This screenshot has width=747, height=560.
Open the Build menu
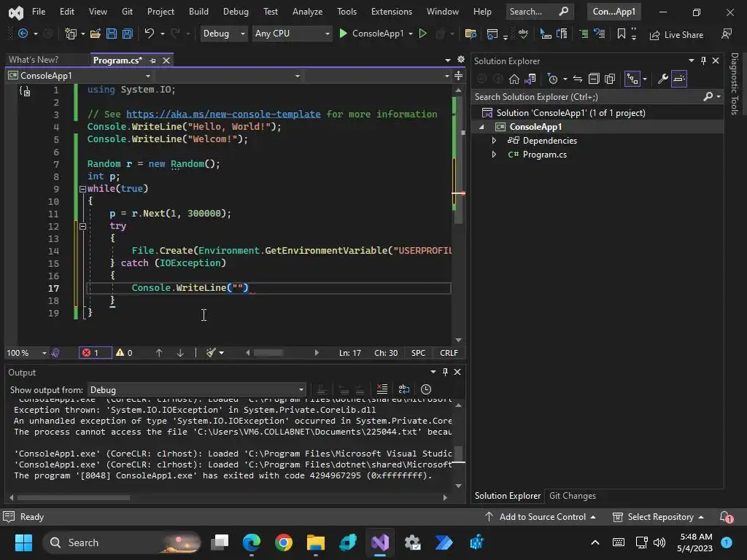coord(198,12)
